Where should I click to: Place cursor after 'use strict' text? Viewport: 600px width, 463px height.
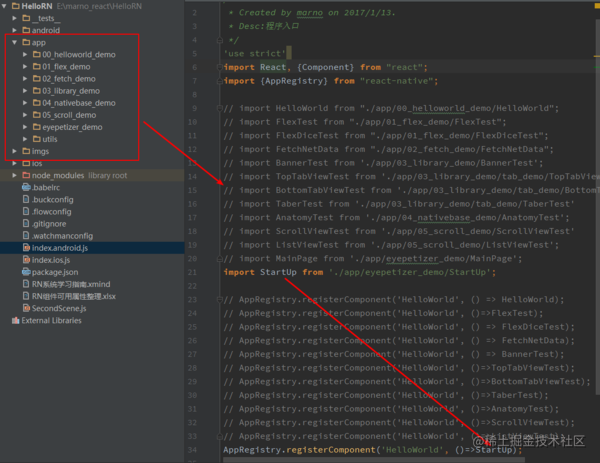coord(287,54)
